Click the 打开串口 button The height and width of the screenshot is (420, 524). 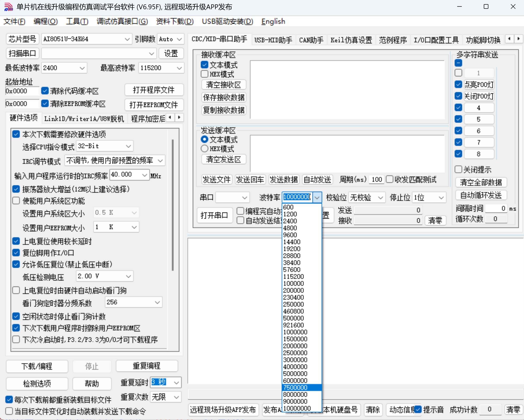click(214, 215)
